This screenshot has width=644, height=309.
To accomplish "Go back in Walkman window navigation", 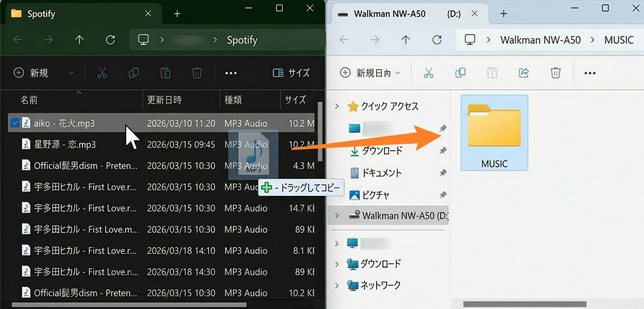I will click(344, 40).
